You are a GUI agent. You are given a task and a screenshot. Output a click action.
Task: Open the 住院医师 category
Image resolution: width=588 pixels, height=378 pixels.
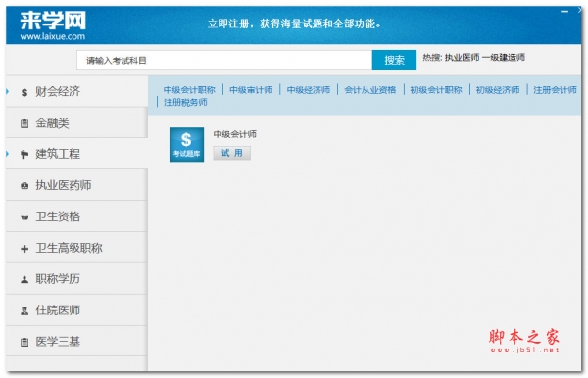click(x=76, y=310)
